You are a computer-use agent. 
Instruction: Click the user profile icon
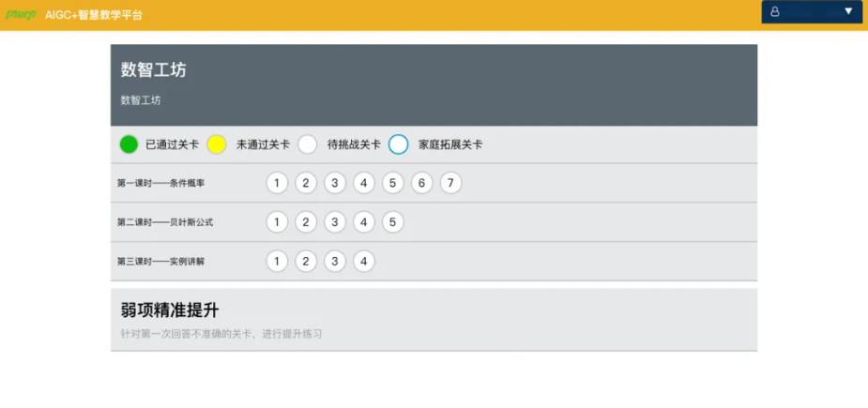click(x=775, y=11)
